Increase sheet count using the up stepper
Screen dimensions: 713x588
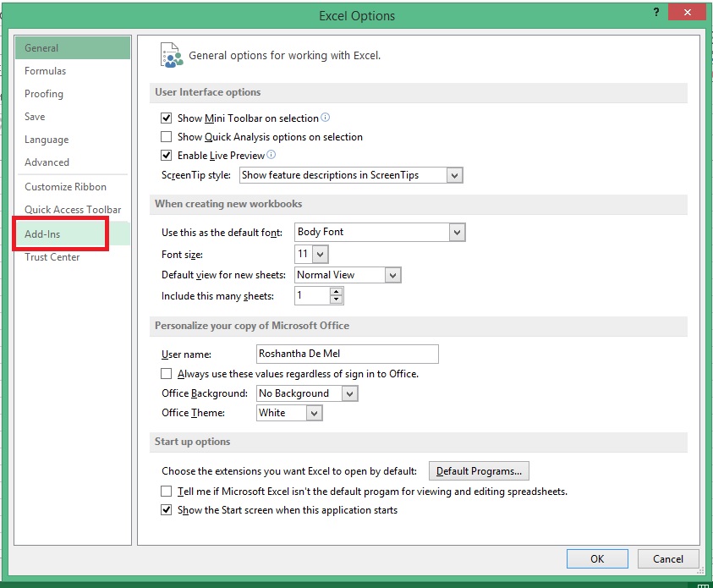pyautogui.click(x=337, y=291)
